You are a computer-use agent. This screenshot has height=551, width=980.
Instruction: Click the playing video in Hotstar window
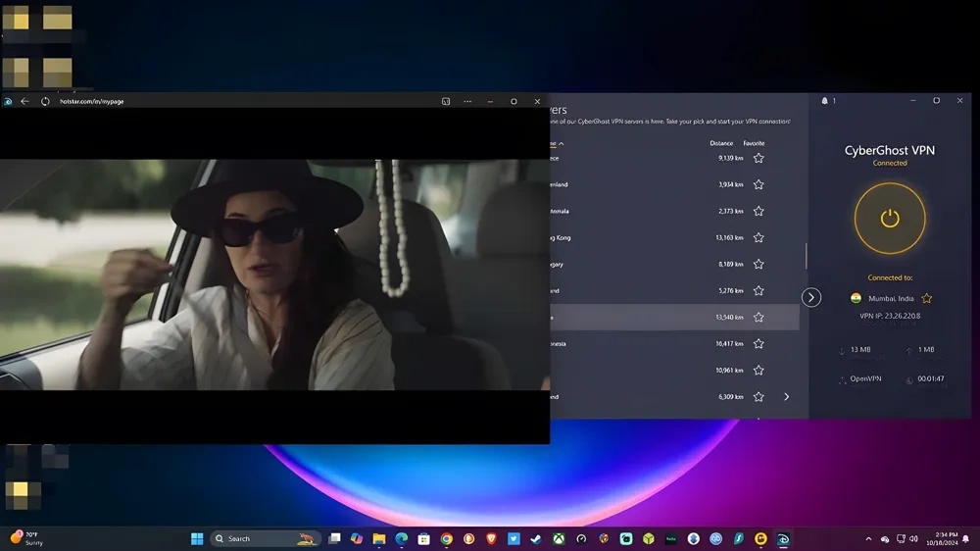(x=274, y=275)
